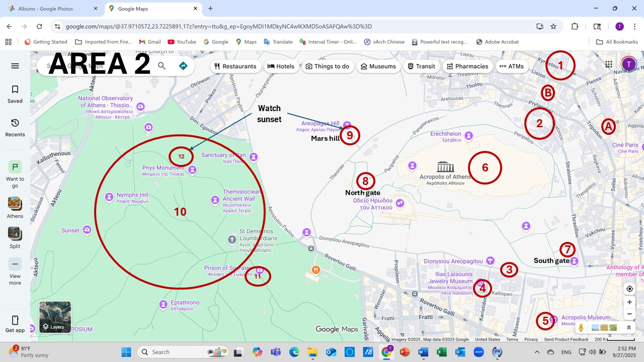Click the orange restaurant pin on the map
The width and height of the screenshot is (644, 362).
tap(315, 270)
